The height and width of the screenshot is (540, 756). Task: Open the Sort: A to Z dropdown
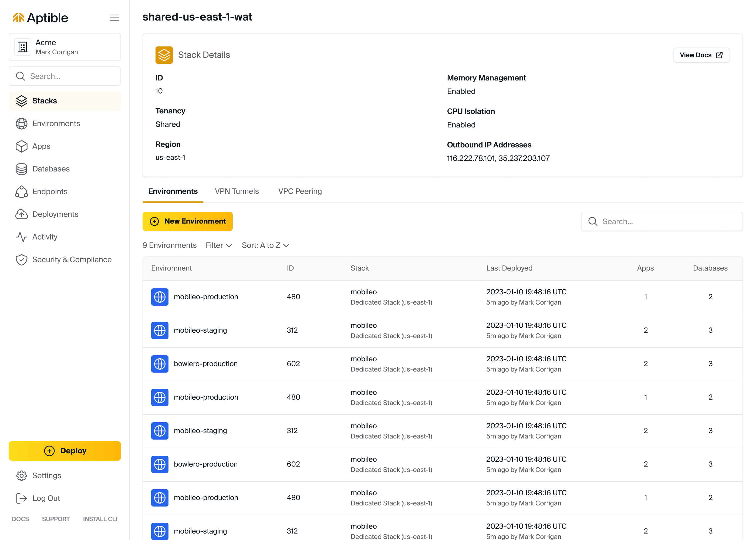click(x=266, y=245)
